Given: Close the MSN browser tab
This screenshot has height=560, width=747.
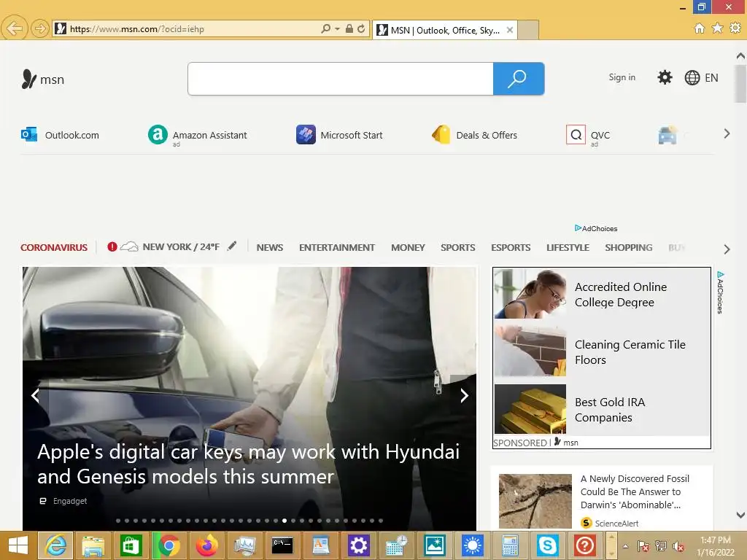Looking at the screenshot, I should click(510, 30).
